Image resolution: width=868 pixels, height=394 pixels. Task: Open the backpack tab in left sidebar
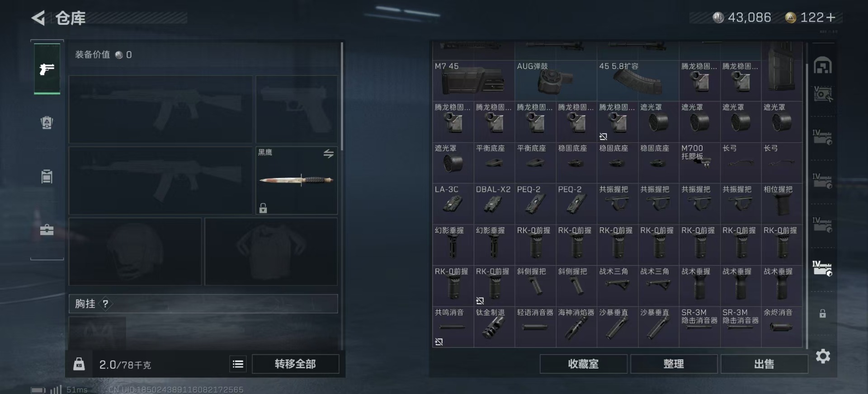coord(47,122)
